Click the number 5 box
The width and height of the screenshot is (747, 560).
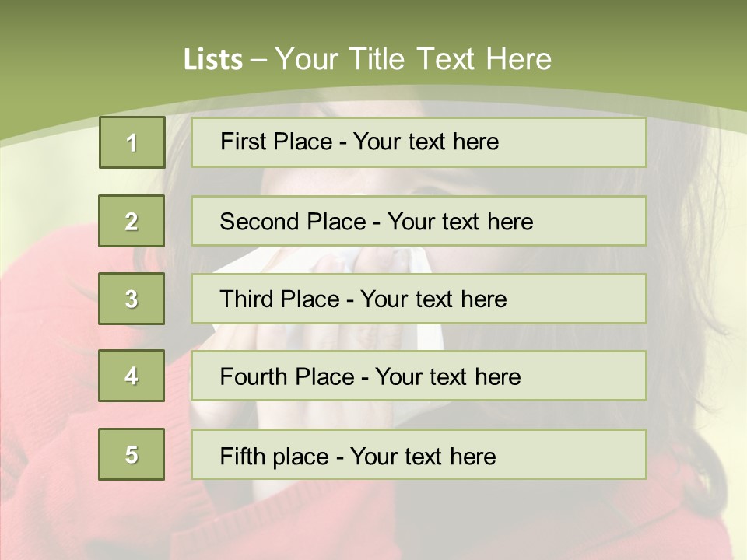[x=132, y=454]
